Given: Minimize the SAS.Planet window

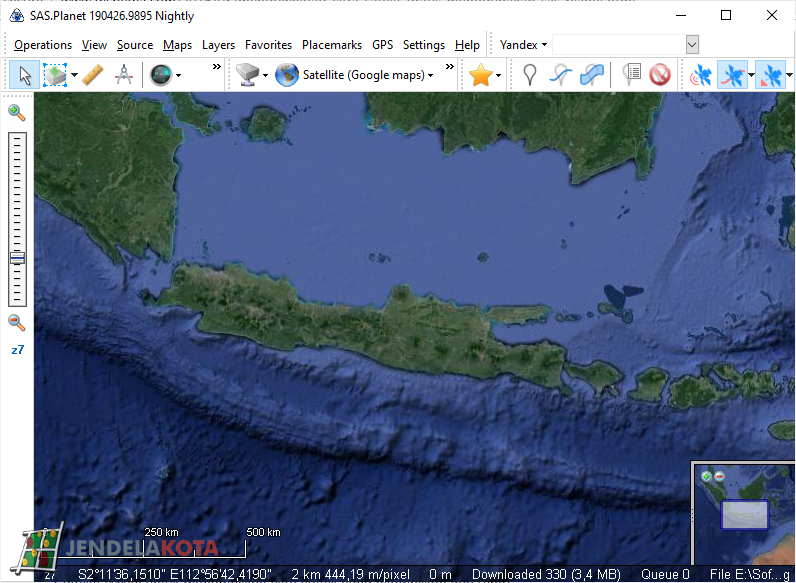Looking at the screenshot, I should (681, 15).
